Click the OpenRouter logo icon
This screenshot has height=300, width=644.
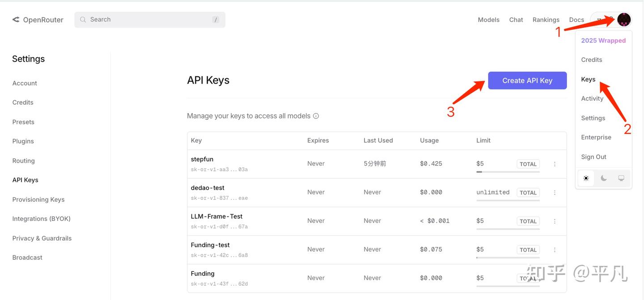click(x=16, y=20)
